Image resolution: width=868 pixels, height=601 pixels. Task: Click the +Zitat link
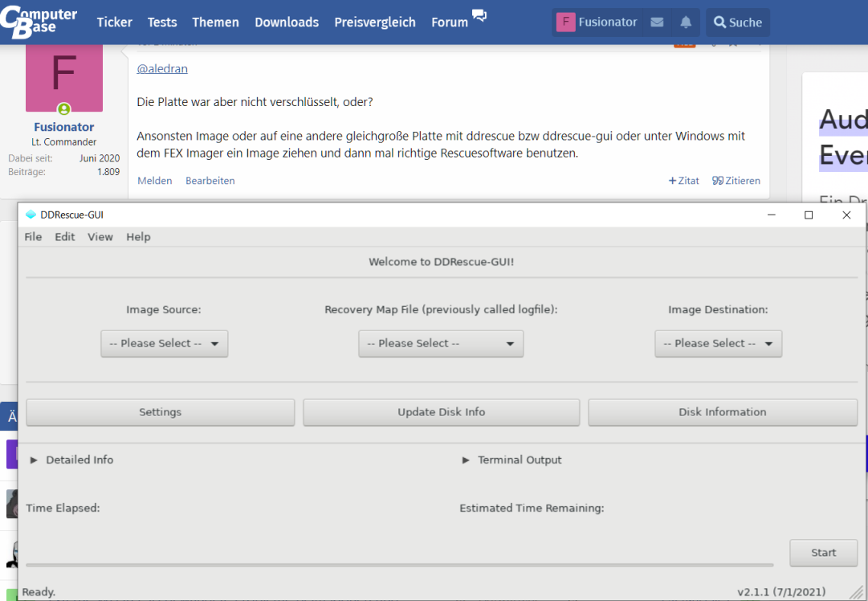683,181
